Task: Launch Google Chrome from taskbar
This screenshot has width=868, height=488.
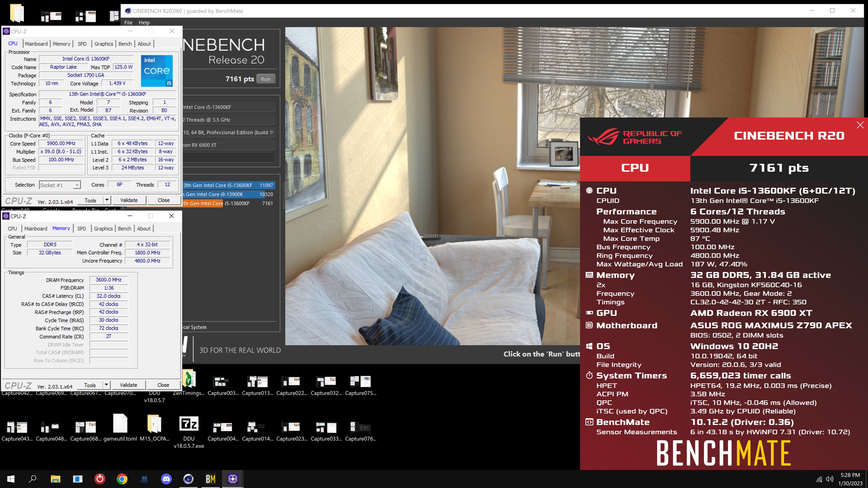Action: 122,479
